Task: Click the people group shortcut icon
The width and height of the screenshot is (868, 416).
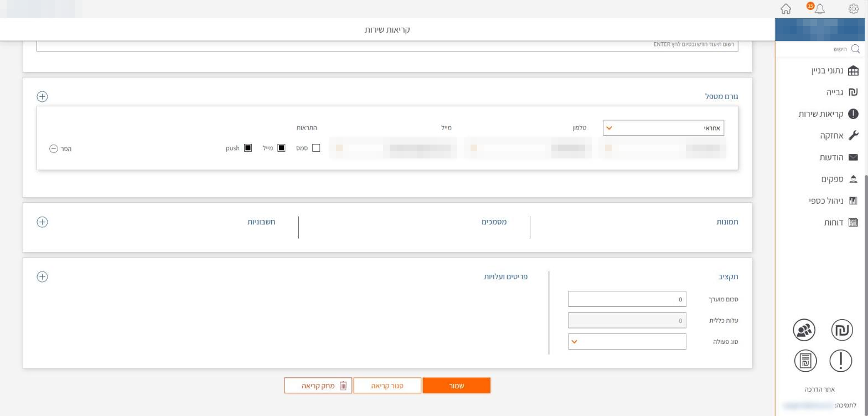Action: [x=804, y=330]
